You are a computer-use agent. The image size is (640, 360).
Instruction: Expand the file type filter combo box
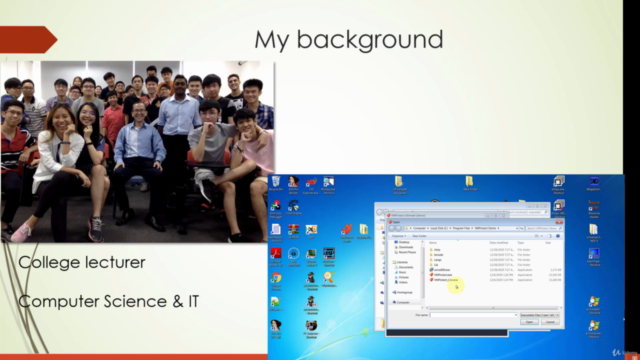(x=540, y=315)
